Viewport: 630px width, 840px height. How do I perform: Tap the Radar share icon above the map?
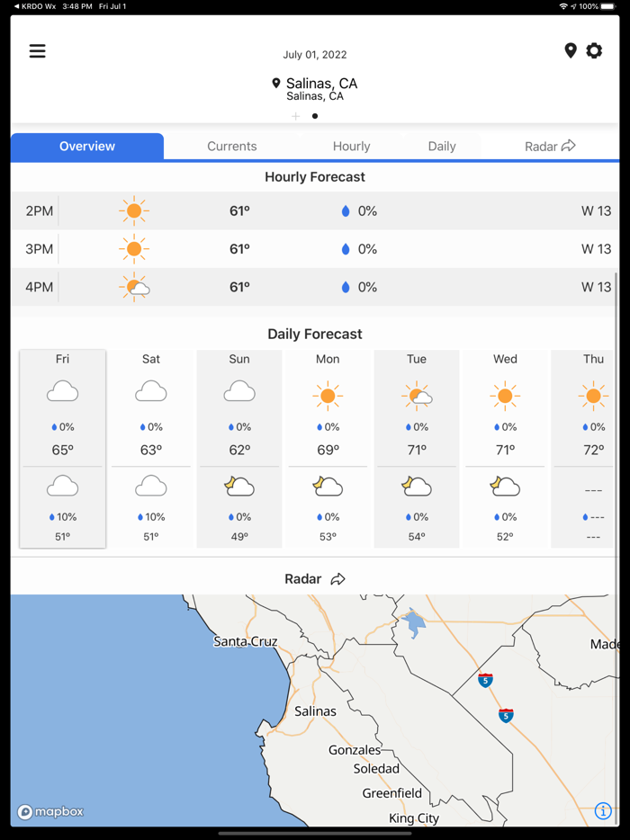coord(338,578)
